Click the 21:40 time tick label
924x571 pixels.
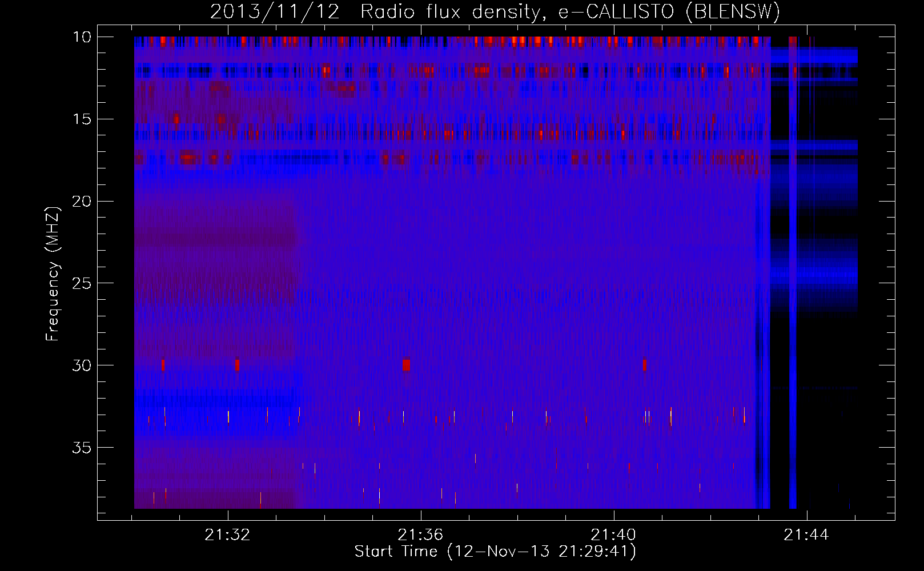pyautogui.click(x=613, y=535)
